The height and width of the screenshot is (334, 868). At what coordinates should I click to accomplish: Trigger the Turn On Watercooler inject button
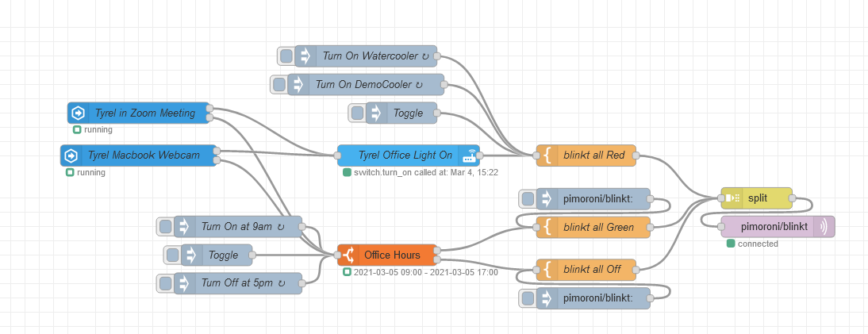pyautogui.click(x=286, y=56)
